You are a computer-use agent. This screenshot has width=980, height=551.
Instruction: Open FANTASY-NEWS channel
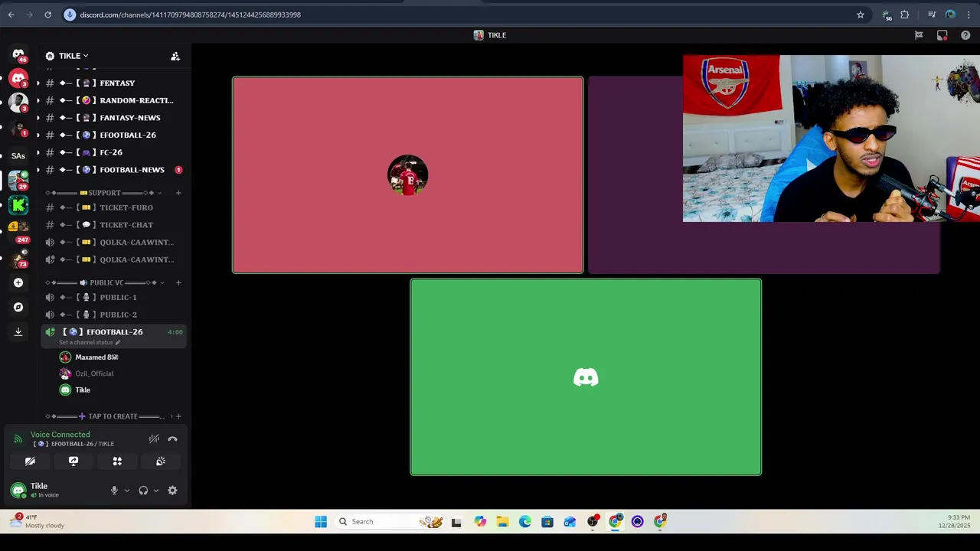pos(113,118)
